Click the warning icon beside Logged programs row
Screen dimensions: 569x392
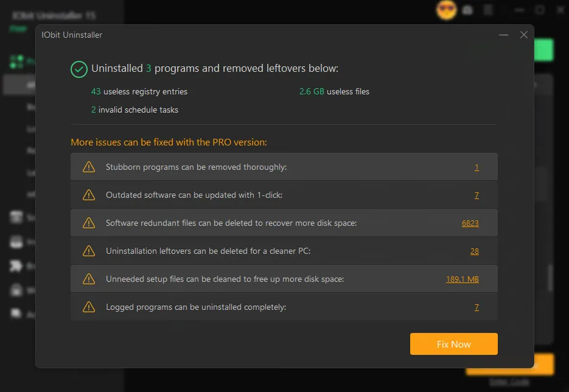pos(89,307)
